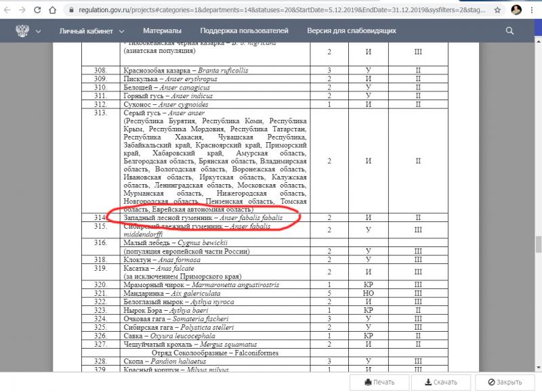Open the browser profile avatar
This screenshot has width=542, height=392.
pos(516,10)
